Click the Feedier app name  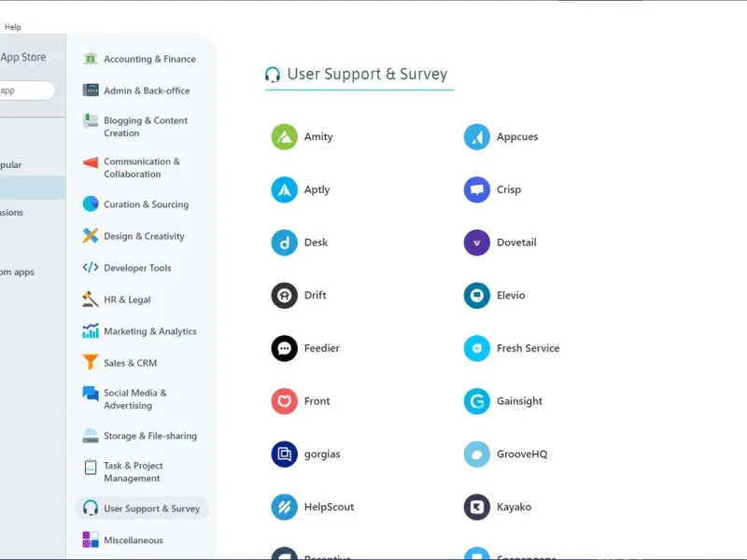coord(322,348)
